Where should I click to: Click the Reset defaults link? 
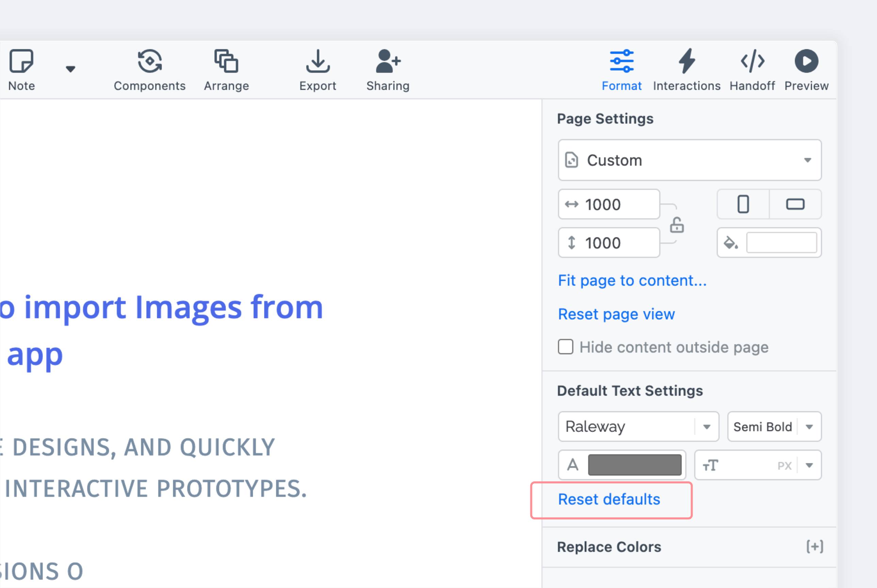(x=609, y=500)
